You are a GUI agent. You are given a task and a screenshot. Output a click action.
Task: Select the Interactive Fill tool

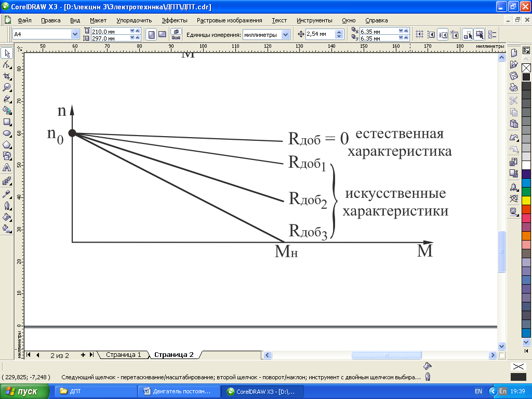(7, 229)
